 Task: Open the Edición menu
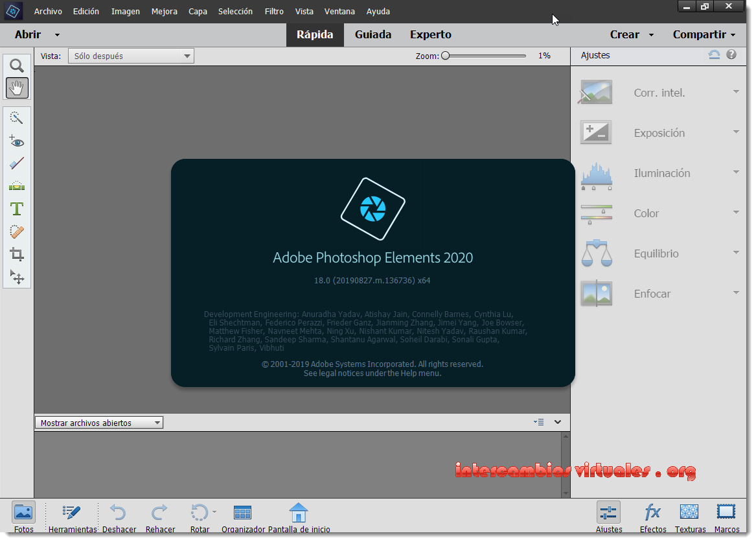86,11
